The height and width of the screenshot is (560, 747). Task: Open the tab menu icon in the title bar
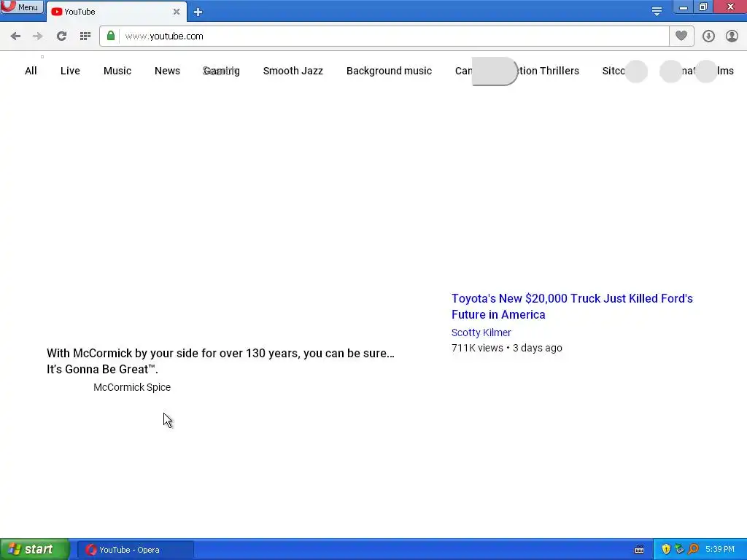[x=657, y=12]
